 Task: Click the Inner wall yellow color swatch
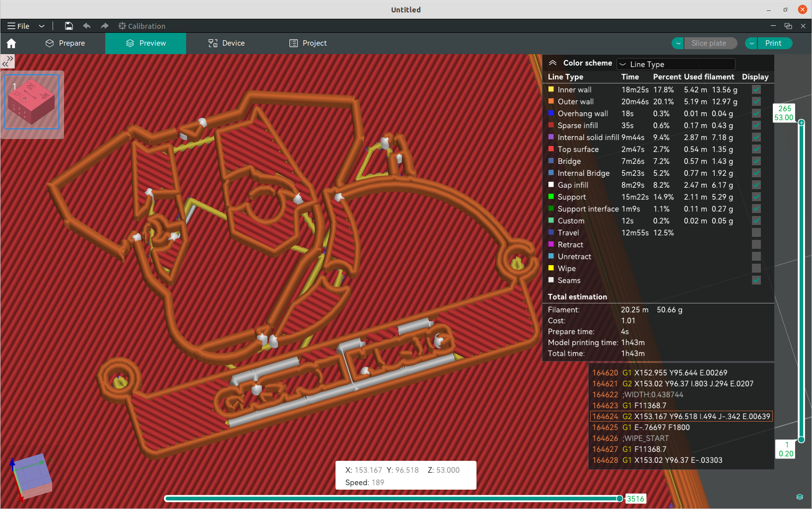point(551,89)
